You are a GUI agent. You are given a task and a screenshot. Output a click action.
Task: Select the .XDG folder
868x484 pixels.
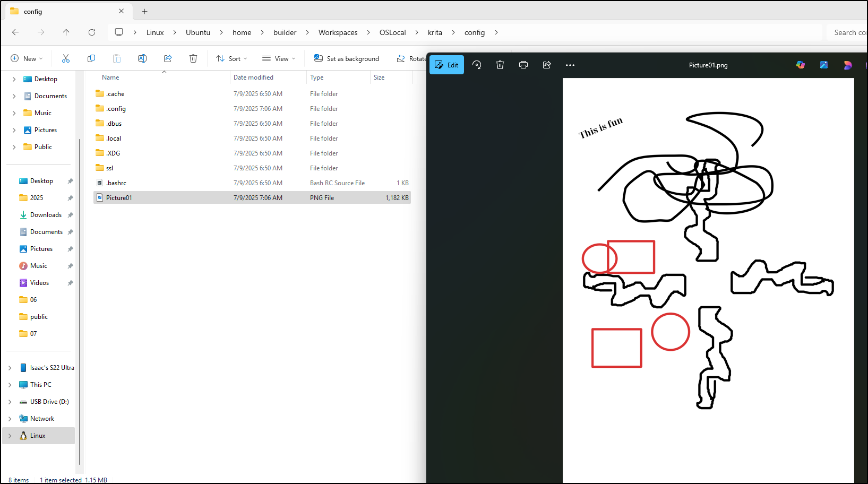(x=252, y=153)
